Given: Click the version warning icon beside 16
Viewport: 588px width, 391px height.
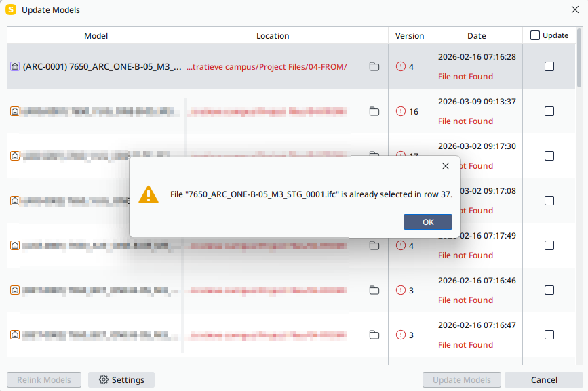Looking at the screenshot, I should point(401,111).
